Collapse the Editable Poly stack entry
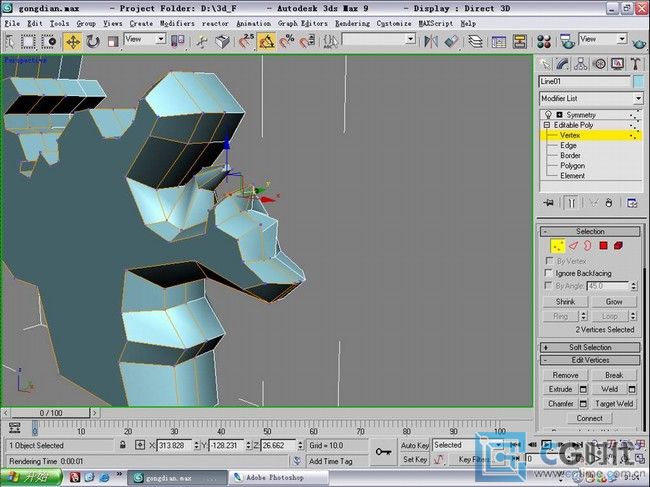Image resolution: width=650 pixels, height=487 pixels. (x=547, y=125)
